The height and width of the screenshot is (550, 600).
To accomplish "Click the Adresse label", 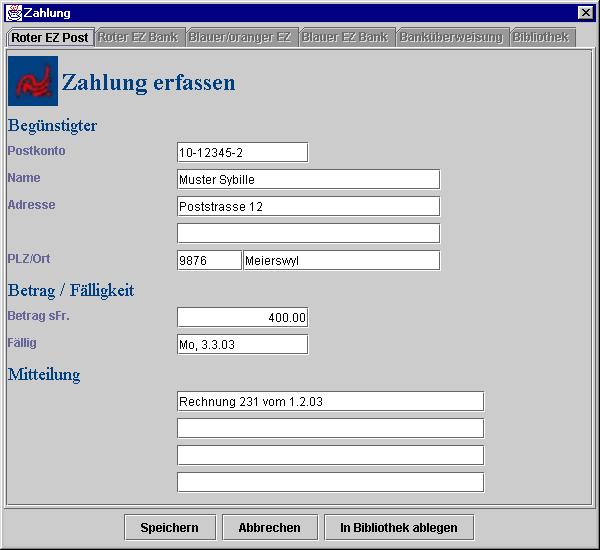I will (x=31, y=204).
